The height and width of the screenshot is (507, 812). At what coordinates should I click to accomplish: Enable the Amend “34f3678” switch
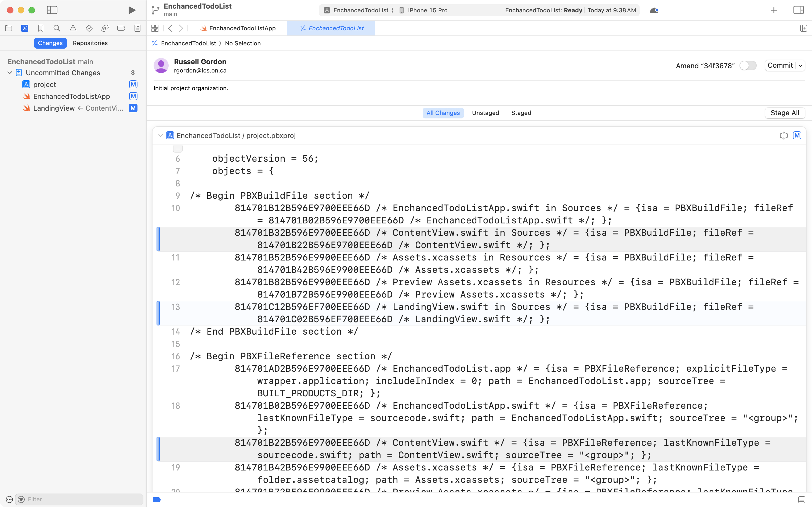pos(748,65)
